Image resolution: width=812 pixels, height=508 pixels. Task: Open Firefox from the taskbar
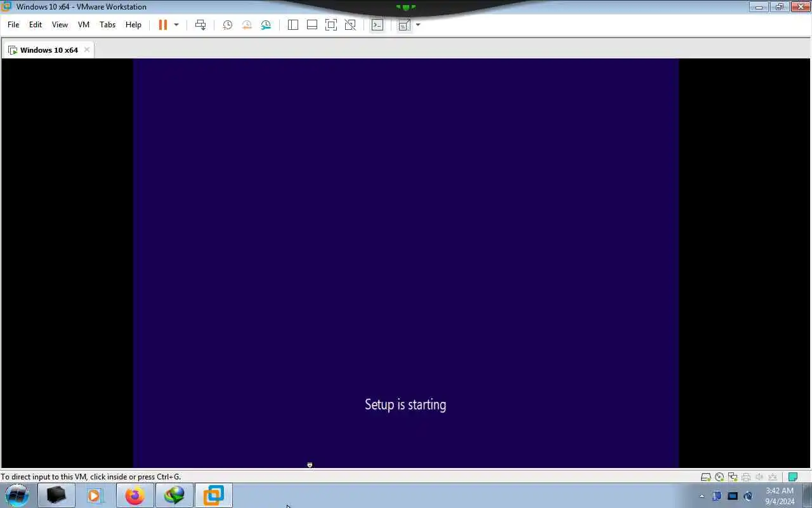134,495
